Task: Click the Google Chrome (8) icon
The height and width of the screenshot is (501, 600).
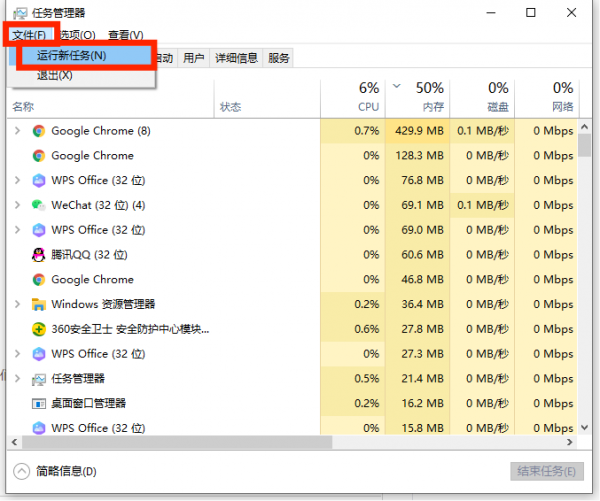Action: pyautogui.click(x=39, y=131)
